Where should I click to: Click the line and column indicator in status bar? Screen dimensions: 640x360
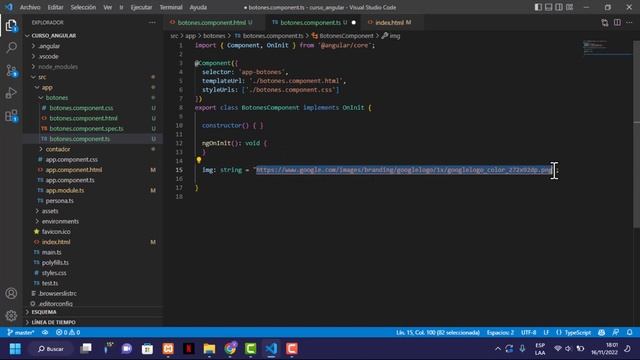click(x=438, y=333)
